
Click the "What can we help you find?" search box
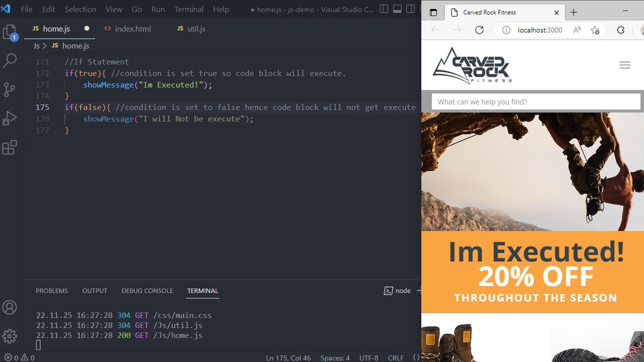536,102
